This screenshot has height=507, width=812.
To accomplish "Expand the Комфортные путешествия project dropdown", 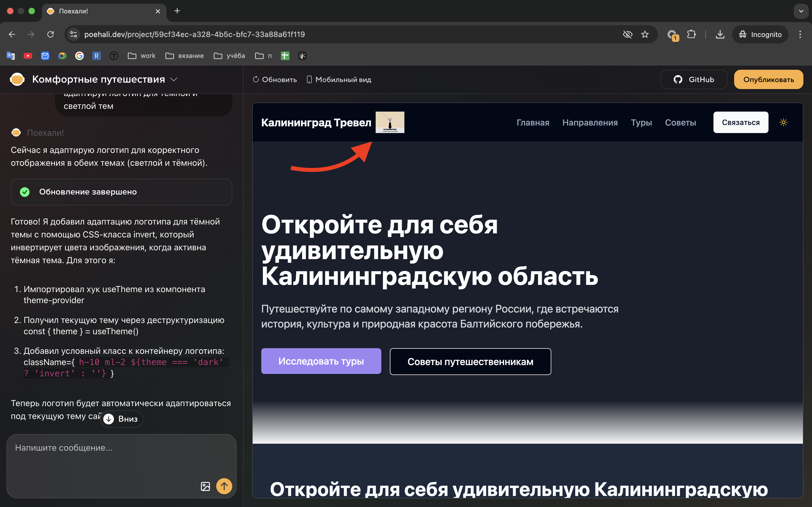I will (x=174, y=79).
